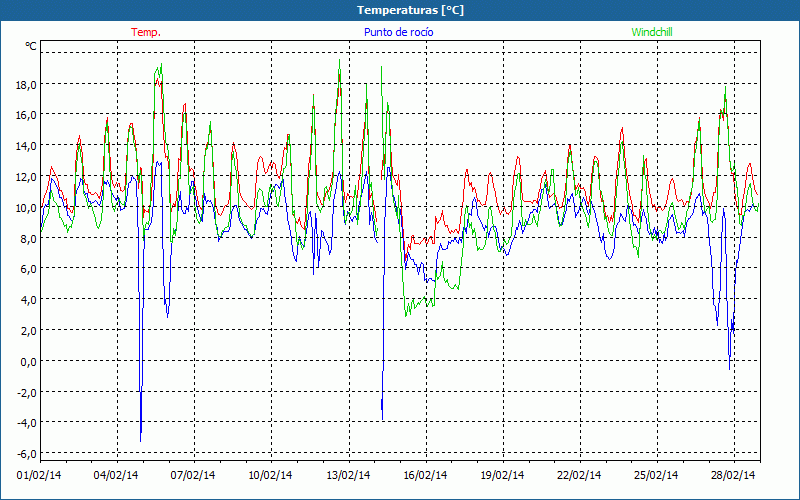Click the 2,0 y-axis value
Viewport: 800px width, 500px height.
tap(29, 332)
